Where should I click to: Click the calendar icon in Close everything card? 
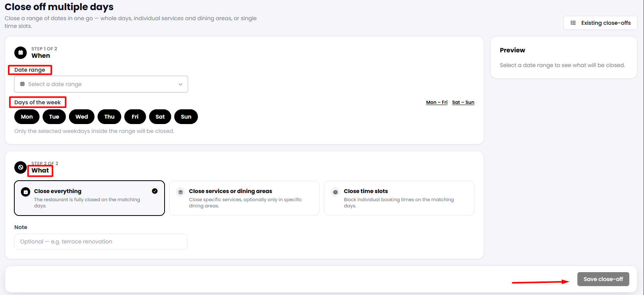coord(26,192)
